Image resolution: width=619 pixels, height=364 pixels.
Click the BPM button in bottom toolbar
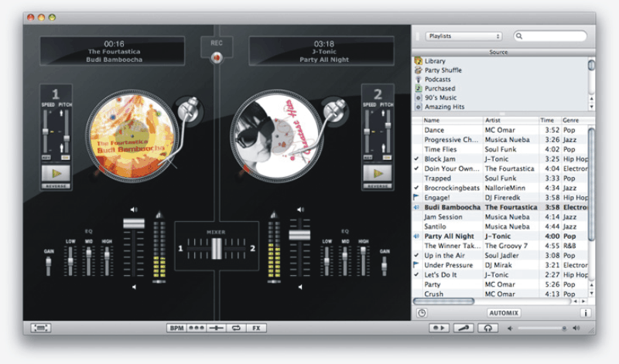tap(176, 328)
